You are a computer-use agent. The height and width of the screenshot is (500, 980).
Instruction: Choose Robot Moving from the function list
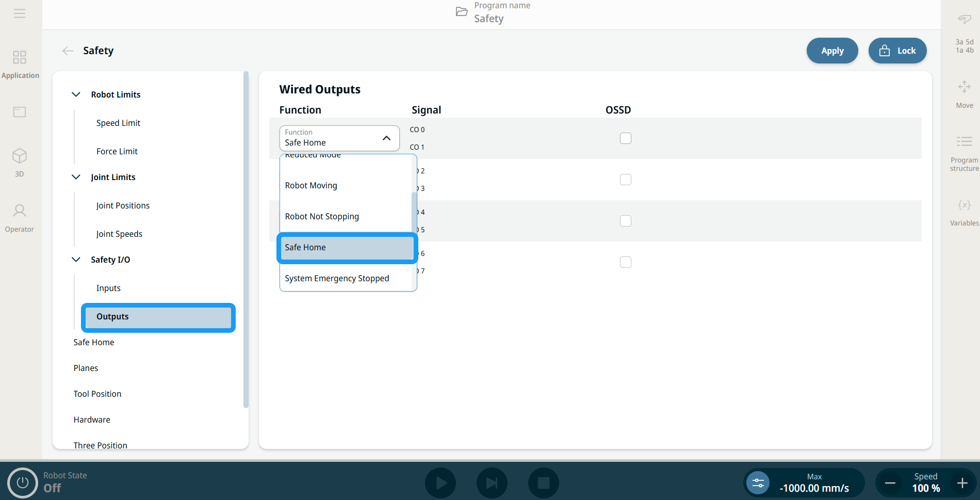311,185
